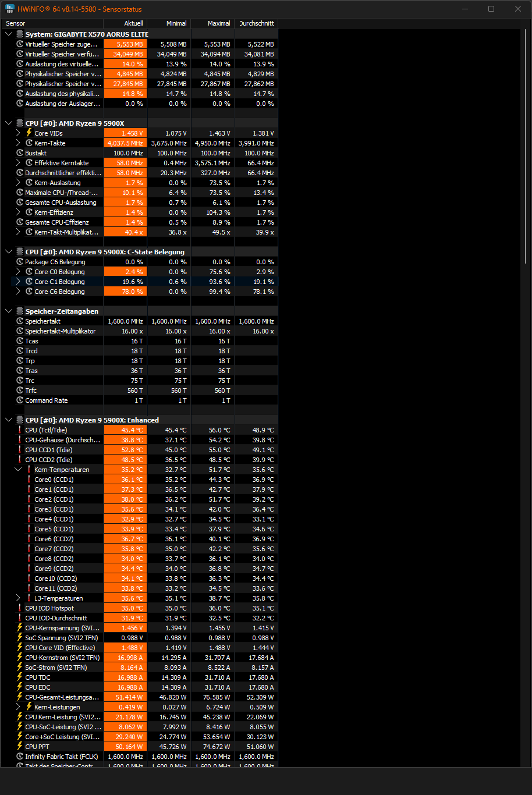The width and height of the screenshot is (532, 795).
Task: Click the Aktuell column header
Action: coord(125,23)
